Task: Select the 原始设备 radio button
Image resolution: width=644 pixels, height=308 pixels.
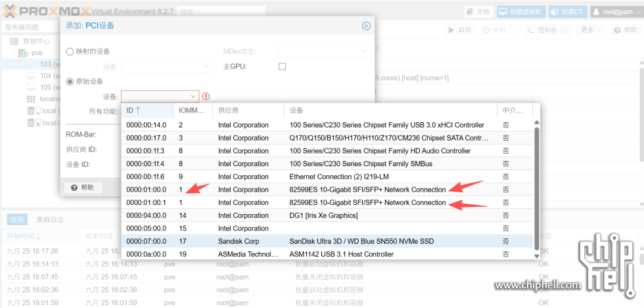Action: (x=70, y=81)
